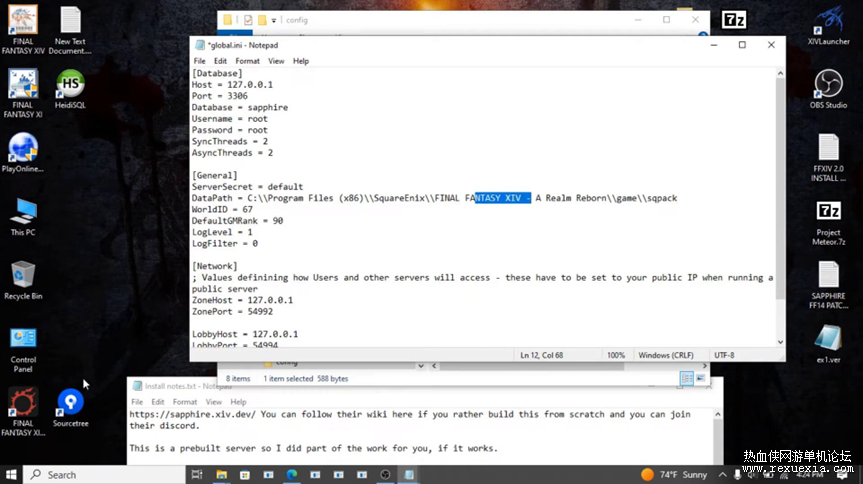Viewport: 863px width, 484px height.
Task: Switch to the Notepad taskbar button
Action: (x=409, y=475)
